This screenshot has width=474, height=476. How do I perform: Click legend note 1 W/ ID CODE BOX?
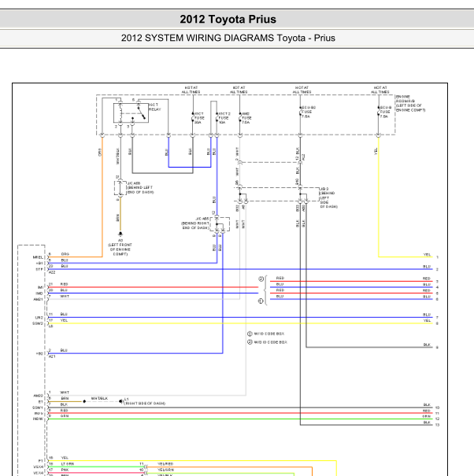click(x=266, y=334)
